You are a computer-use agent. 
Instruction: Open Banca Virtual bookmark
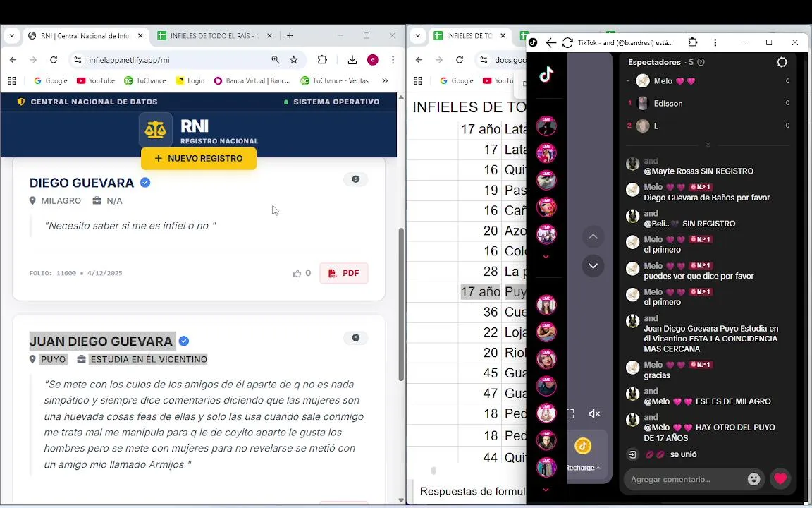pos(252,81)
